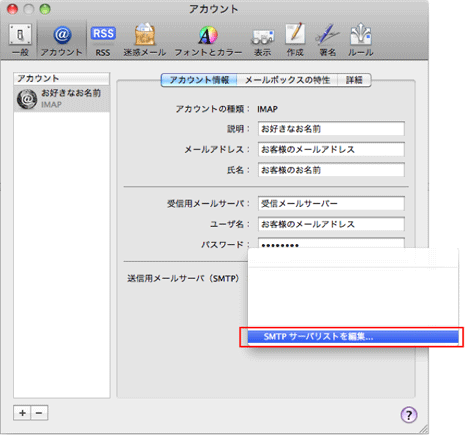Remove the account with the minus button

[x=39, y=413]
